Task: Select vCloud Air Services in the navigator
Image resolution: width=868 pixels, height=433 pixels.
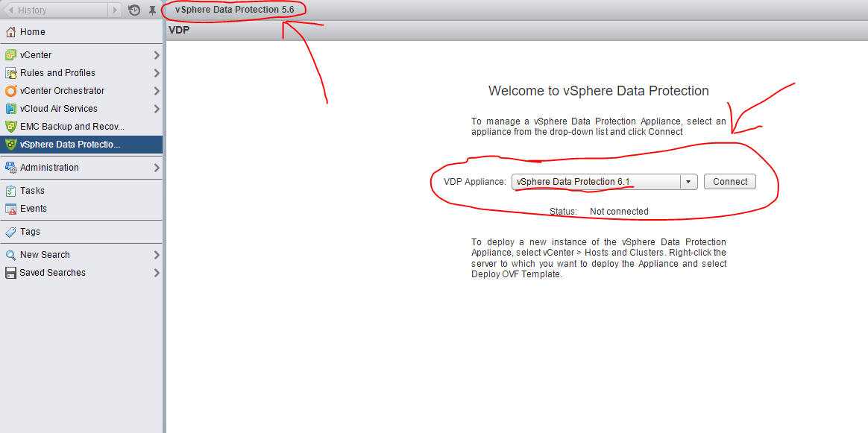Action: pyautogui.click(x=81, y=109)
